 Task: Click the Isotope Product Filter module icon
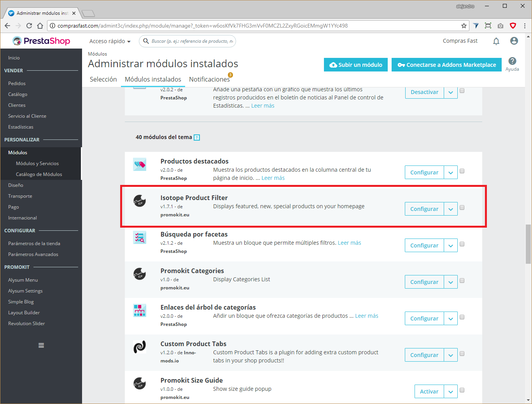pyautogui.click(x=140, y=201)
